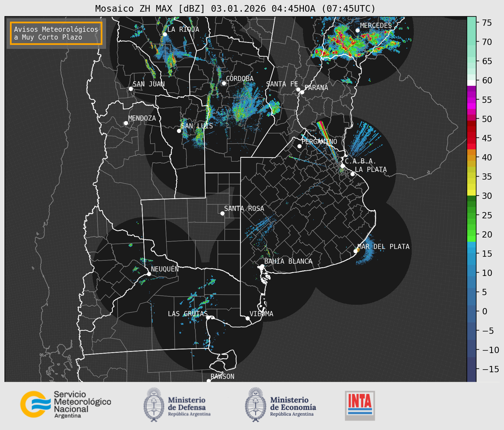Click the 70 tick label on colorbar
This screenshot has height=430, width=504.
point(487,42)
